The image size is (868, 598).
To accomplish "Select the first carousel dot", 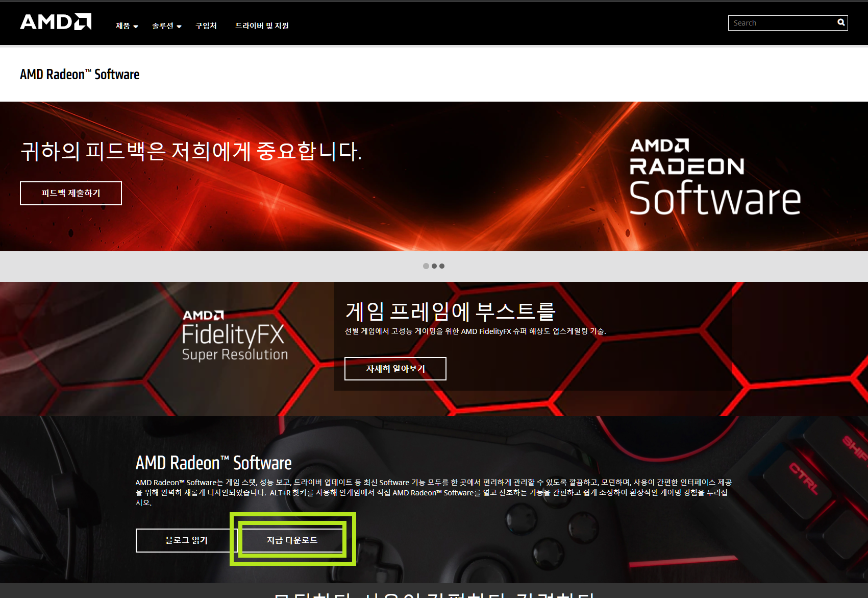I will pos(426,266).
